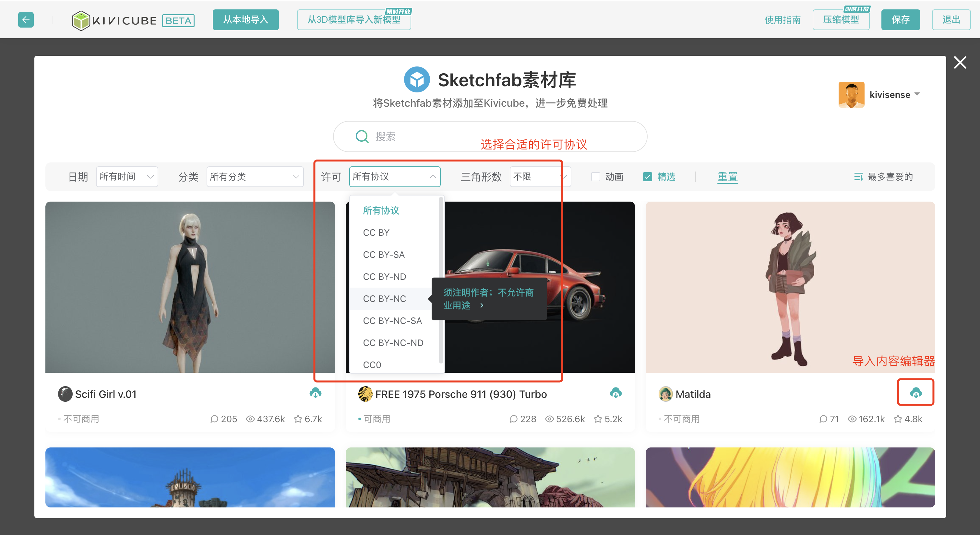Open the 所有分类 category dropdown

click(x=255, y=177)
